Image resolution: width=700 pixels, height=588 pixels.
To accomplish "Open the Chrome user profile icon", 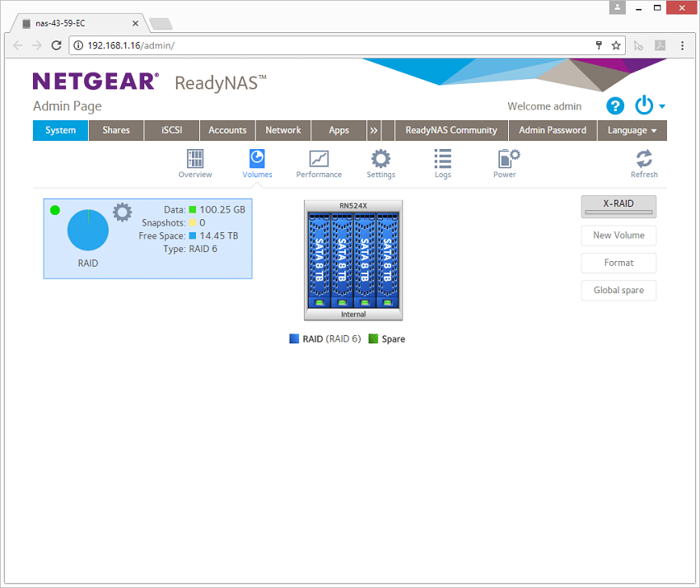I will click(x=618, y=7).
